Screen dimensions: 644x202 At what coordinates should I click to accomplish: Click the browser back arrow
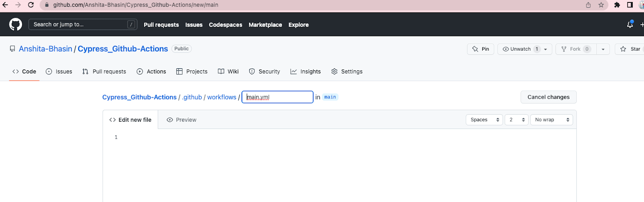point(5,5)
